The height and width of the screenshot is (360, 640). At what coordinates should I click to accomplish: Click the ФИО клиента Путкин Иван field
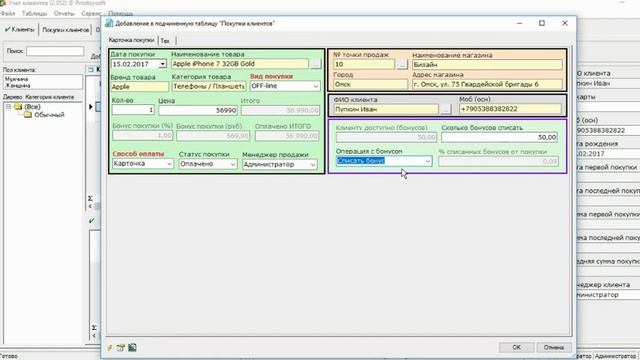(386, 109)
